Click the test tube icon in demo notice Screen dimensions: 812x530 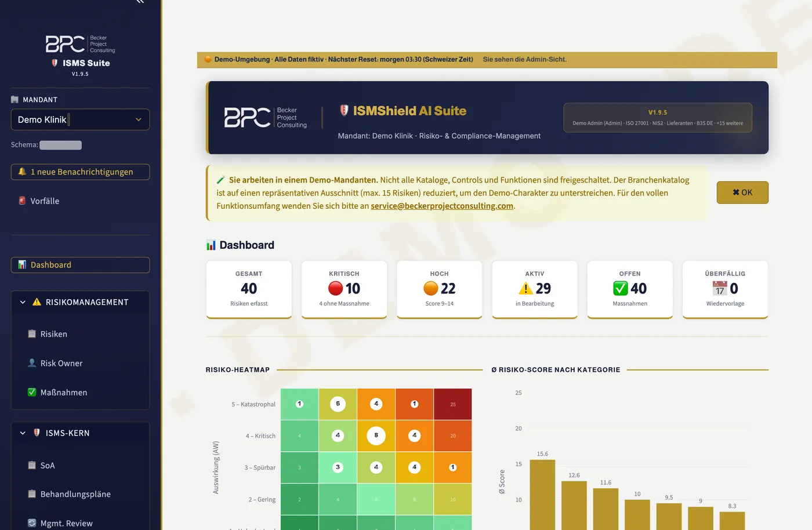[x=221, y=180]
